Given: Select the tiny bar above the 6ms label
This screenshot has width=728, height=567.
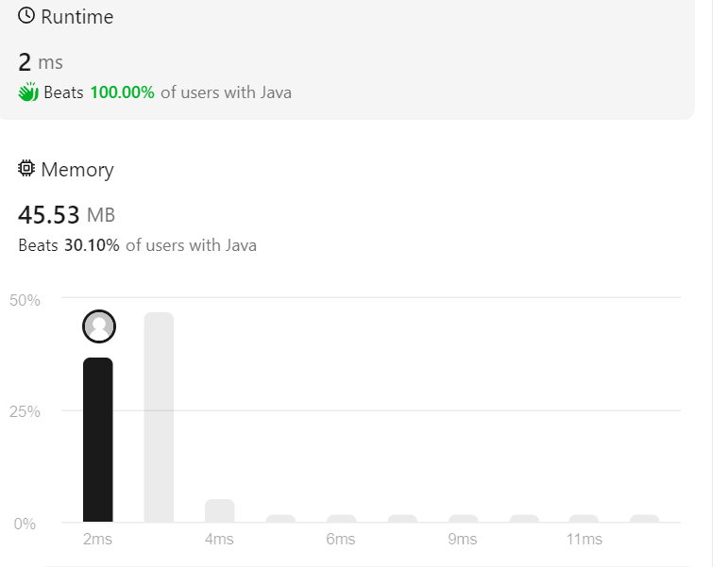Looking at the screenshot, I should point(341,518).
